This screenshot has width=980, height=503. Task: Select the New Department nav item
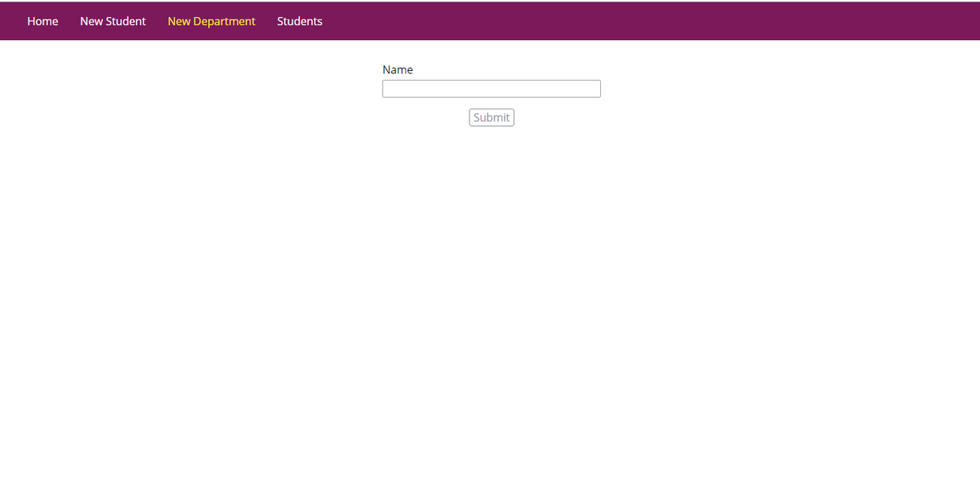tap(212, 21)
